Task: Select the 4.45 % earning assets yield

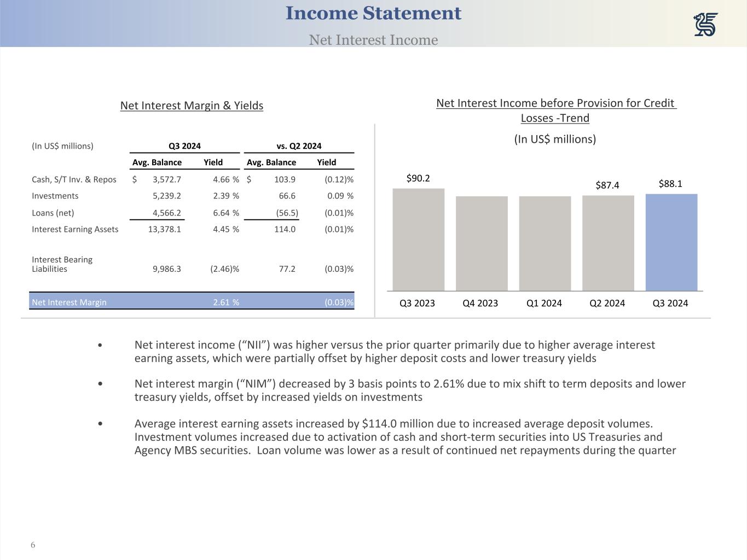Action: [x=226, y=229]
